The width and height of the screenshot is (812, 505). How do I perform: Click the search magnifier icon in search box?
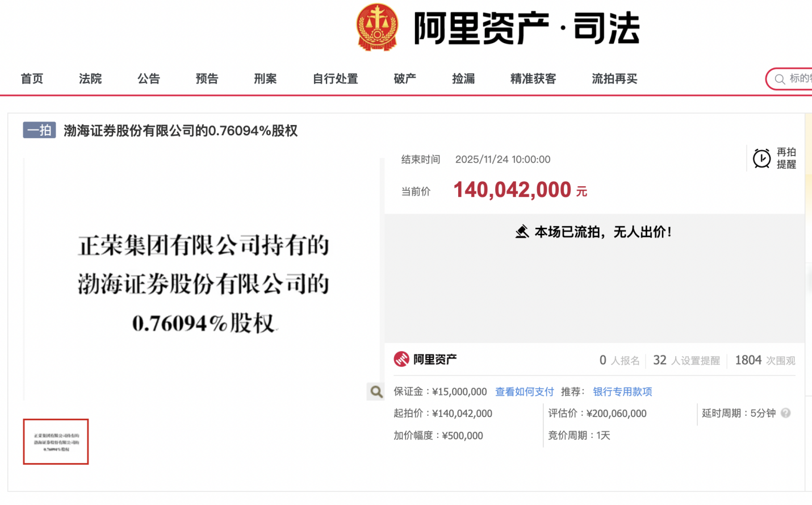coord(780,79)
